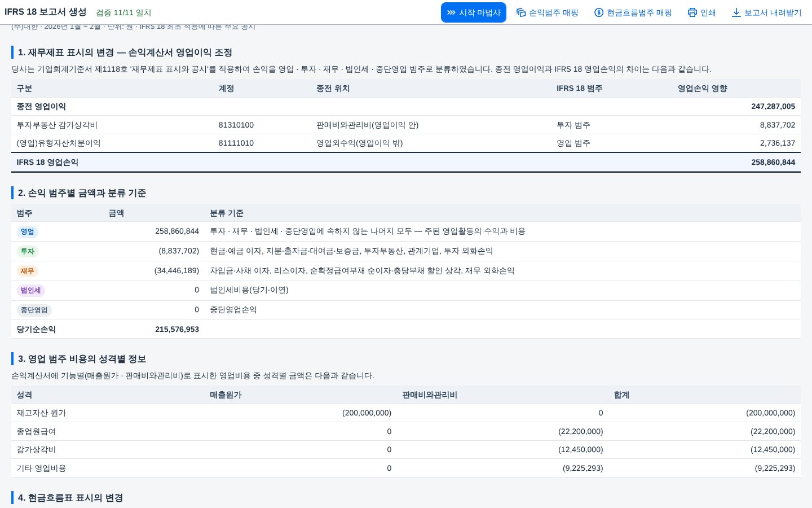Click heading 2. 손익 범주별 금액과 분류 기준
This screenshot has width=812, height=508.
point(82,192)
